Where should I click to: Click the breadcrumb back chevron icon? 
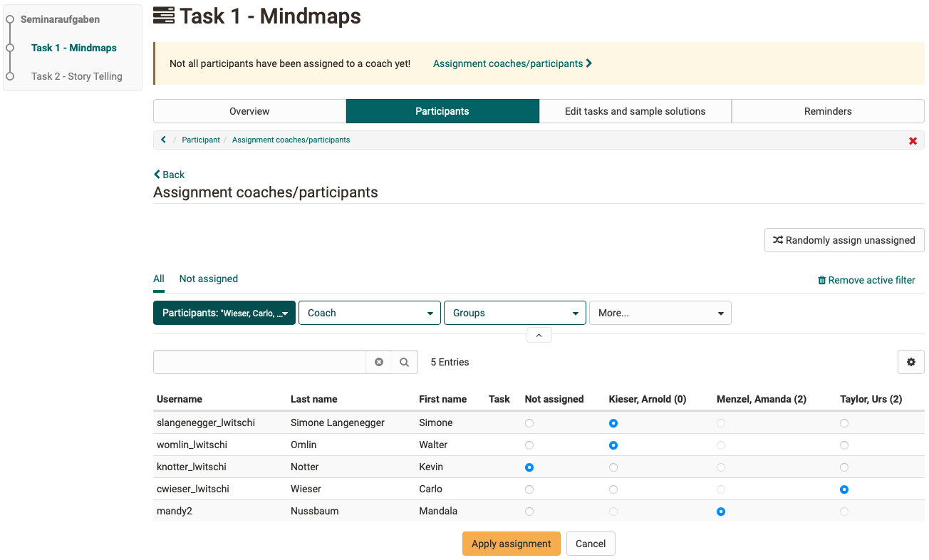click(x=164, y=140)
